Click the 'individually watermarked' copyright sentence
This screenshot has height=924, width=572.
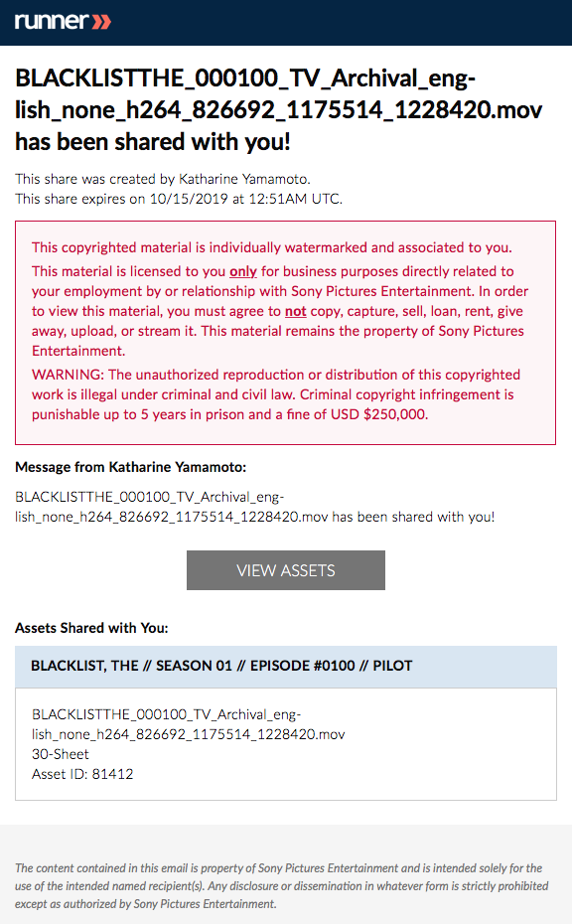(x=271, y=247)
